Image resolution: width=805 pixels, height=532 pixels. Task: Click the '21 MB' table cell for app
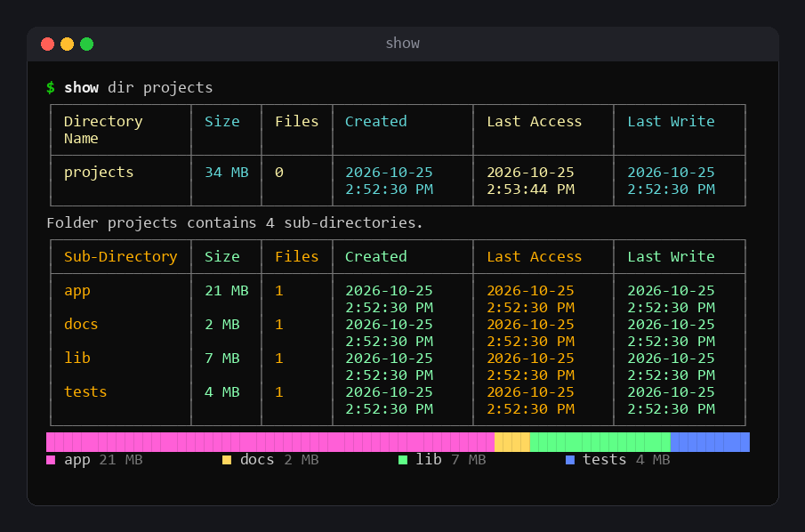[x=227, y=291]
